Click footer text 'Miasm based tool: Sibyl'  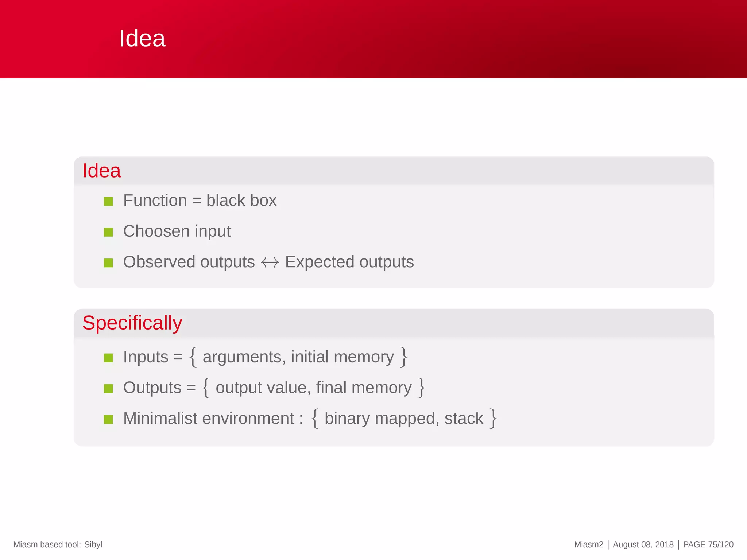click(58, 545)
